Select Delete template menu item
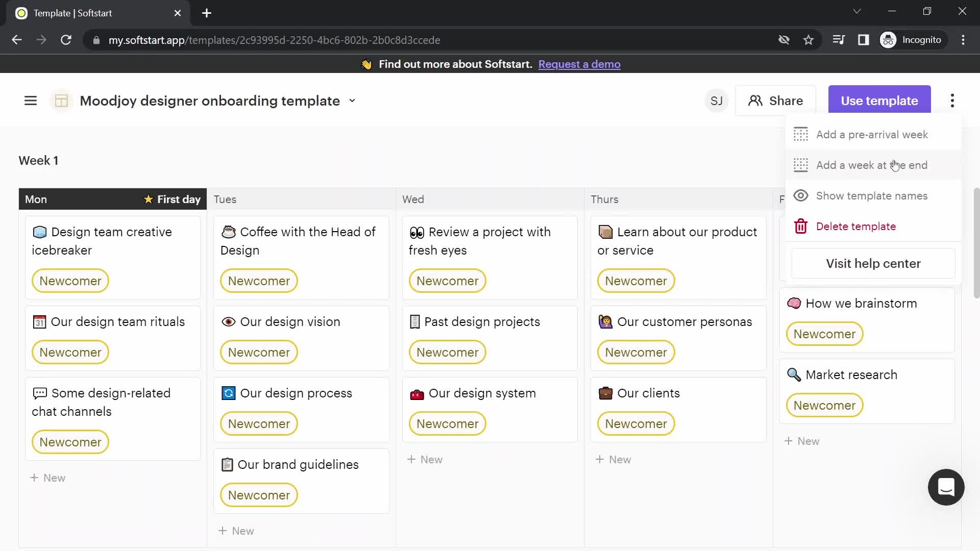The width and height of the screenshot is (980, 551). pyautogui.click(x=855, y=226)
